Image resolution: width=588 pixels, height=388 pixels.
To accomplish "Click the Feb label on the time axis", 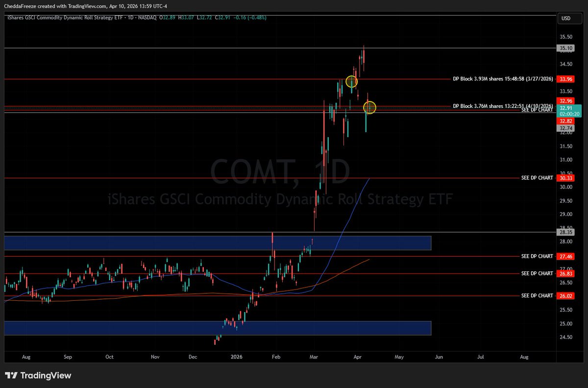I will coord(276,357).
